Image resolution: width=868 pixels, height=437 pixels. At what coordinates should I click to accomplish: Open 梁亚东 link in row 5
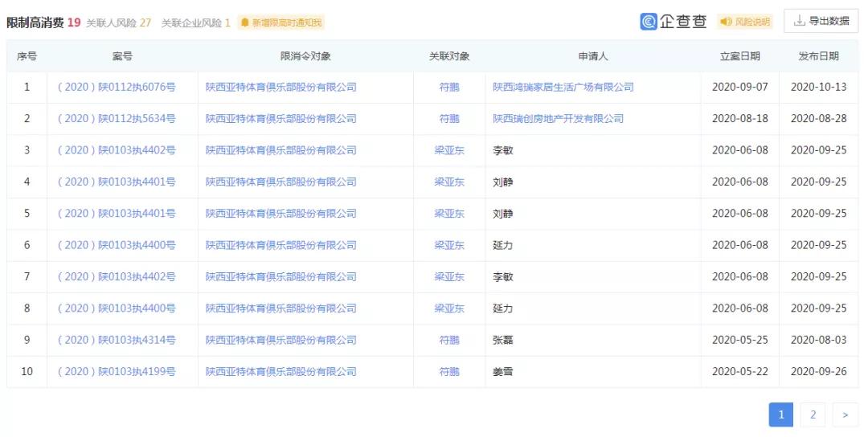coord(449,213)
